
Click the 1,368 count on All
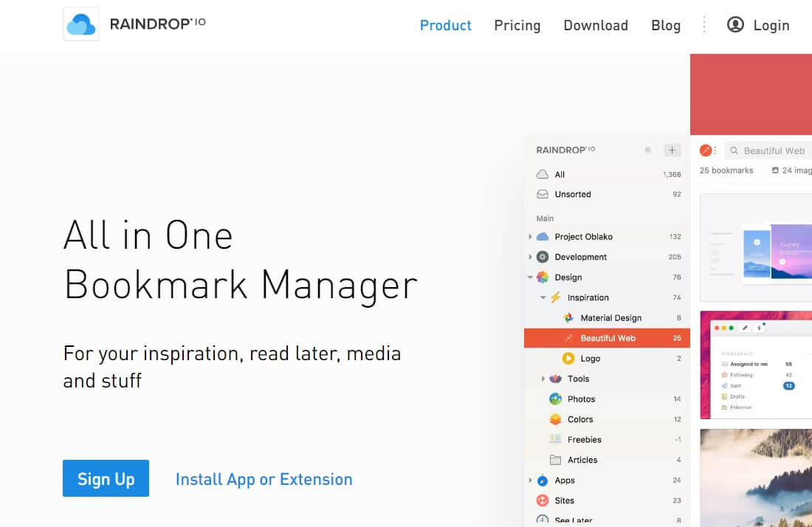pos(672,174)
